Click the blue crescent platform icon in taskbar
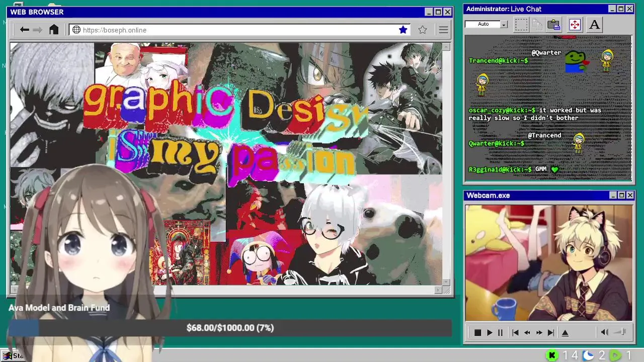The width and height of the screenshot is (644, 362). [x=588, y=355]
